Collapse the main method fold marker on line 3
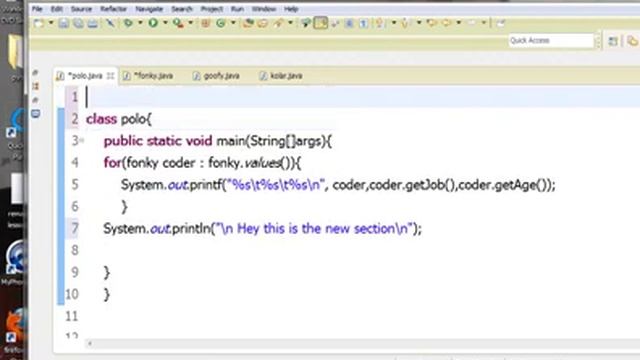The image size is (640, 360). point(82,141)
